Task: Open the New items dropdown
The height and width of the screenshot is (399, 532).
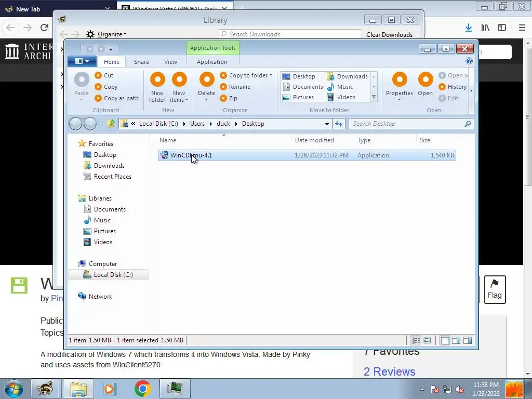Action: point(179,87)
